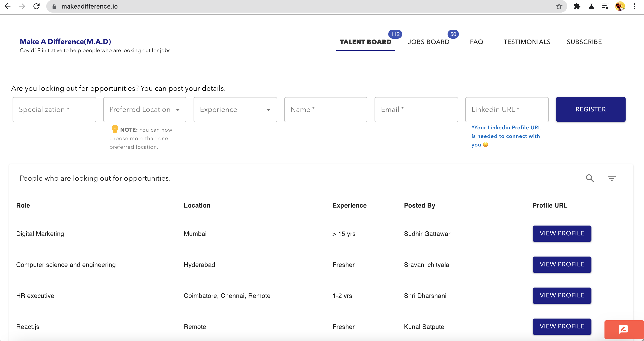
Task: Open the Experience dropdown
Action: [x=235, y=109]
